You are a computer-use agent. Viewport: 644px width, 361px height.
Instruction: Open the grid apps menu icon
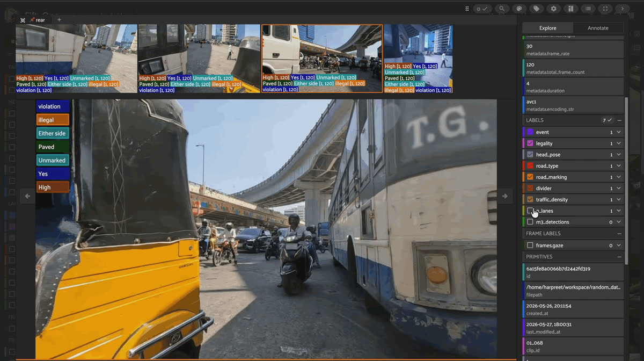click(x=467, y=9)
